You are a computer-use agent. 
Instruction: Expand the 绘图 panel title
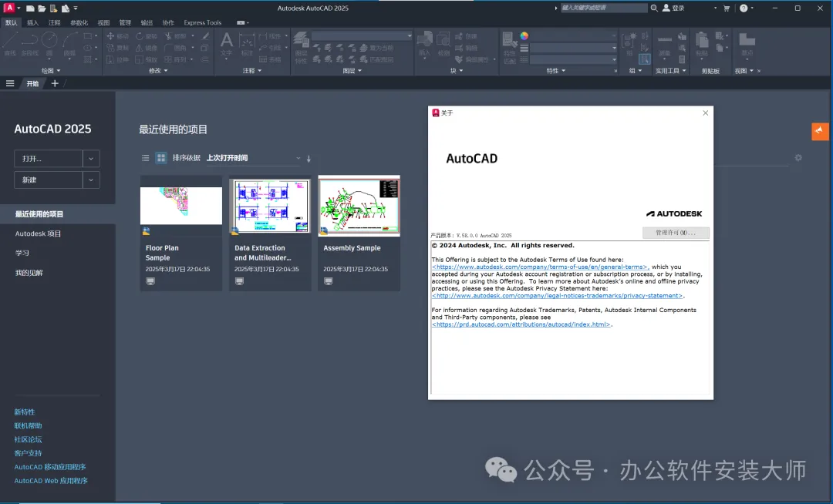(51, 71)
